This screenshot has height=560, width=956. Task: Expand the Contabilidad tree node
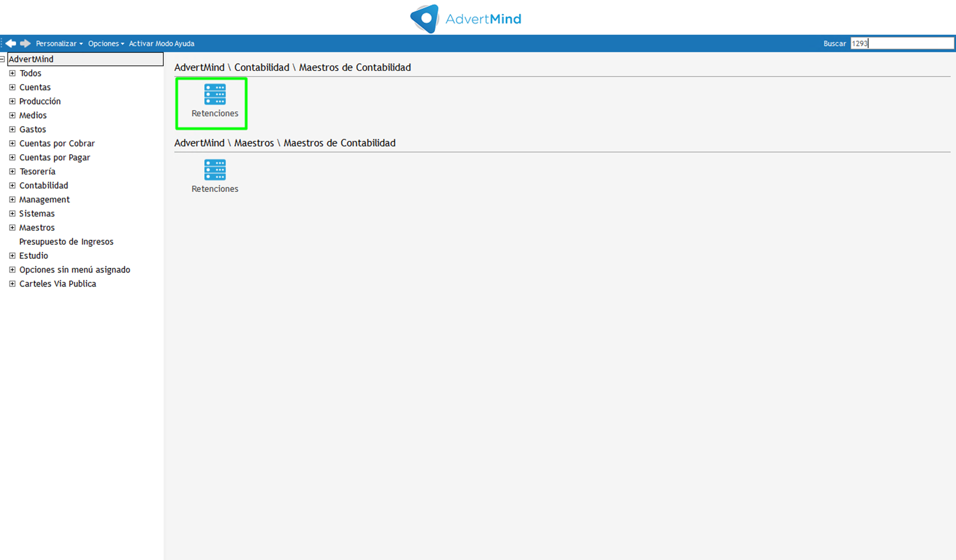point(12,186)
